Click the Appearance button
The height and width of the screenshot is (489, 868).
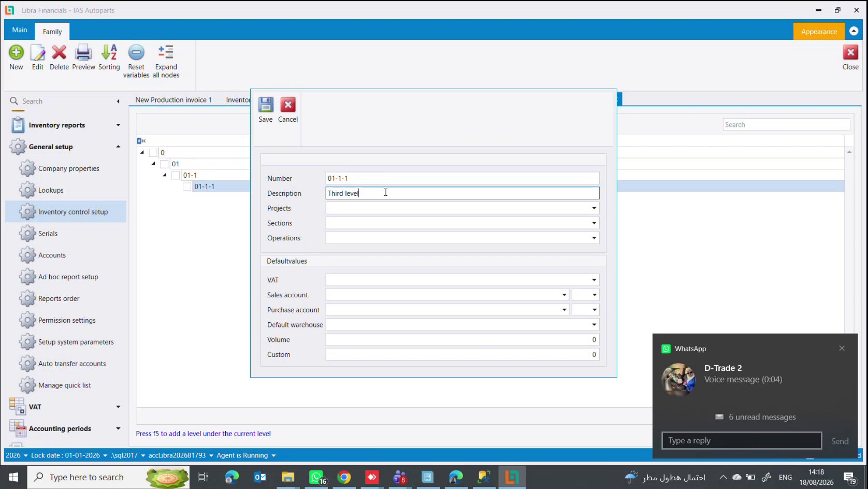(x=819, y=32)
